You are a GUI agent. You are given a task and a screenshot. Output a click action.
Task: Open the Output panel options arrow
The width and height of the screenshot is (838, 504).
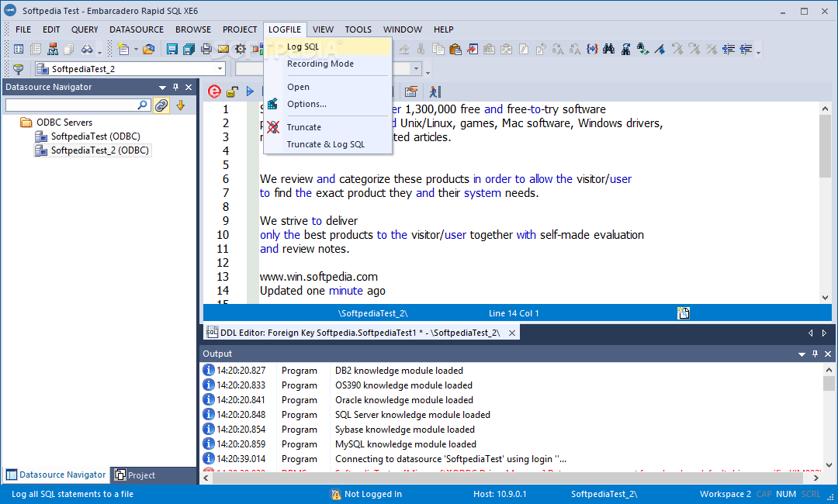click(802, 354)
